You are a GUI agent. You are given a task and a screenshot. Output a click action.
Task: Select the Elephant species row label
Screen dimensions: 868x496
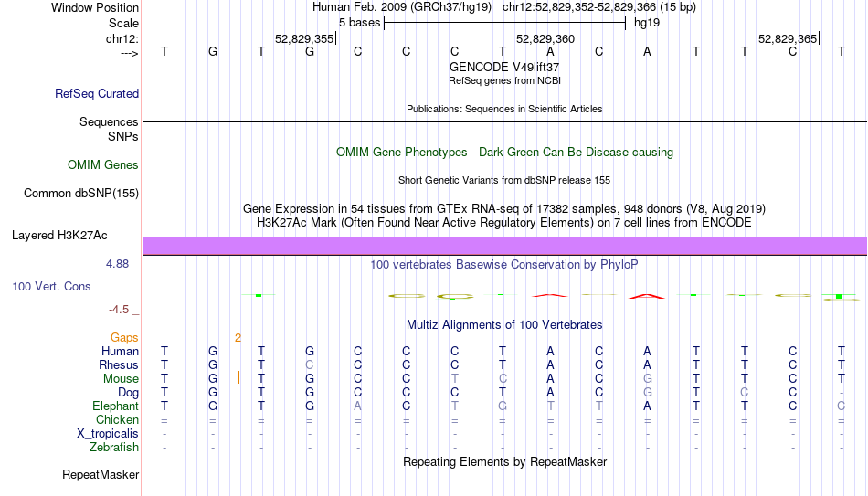(x=116, y=406)
